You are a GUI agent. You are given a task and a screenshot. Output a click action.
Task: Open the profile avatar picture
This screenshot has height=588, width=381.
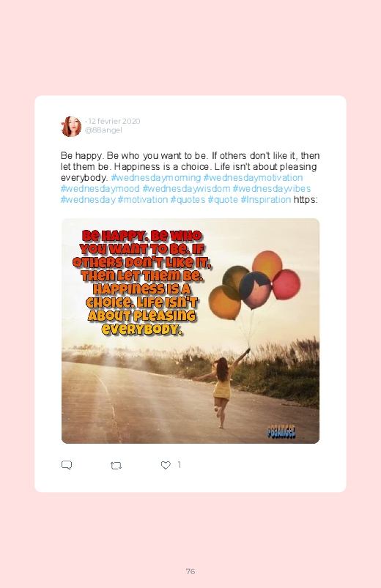coord(71,127)
